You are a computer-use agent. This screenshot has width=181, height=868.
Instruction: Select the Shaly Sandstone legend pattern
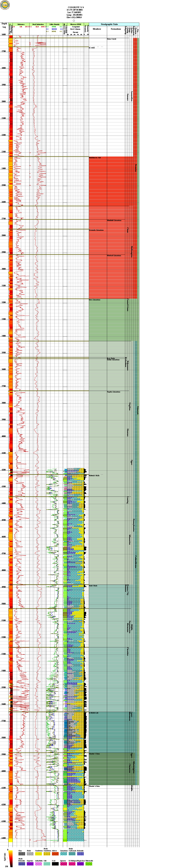[x=47, y=853]
